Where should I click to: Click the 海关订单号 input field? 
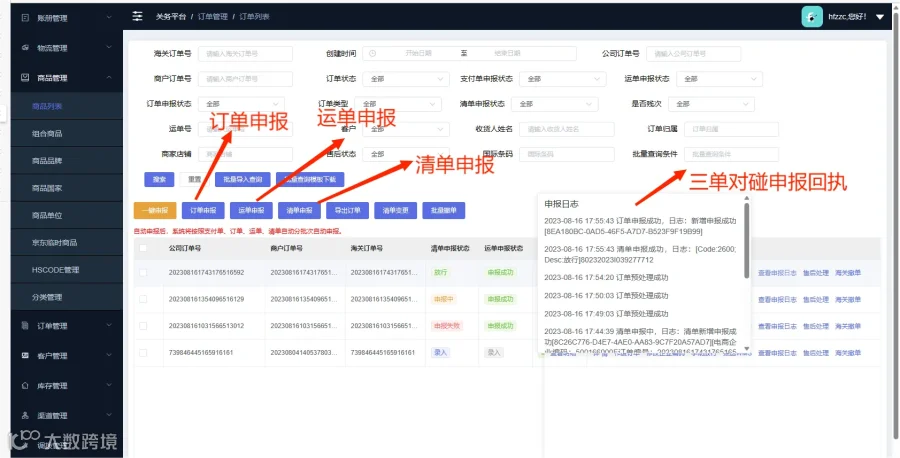coord(246,53)
